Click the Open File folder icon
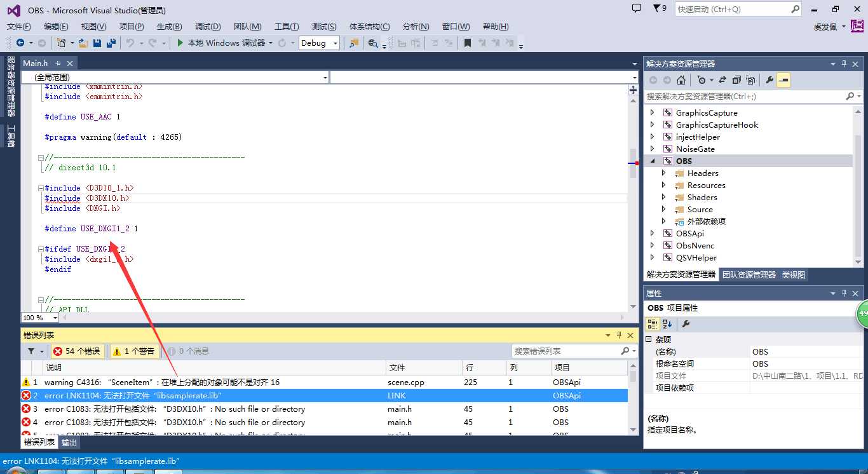Screen dimensions: 868x474 (x=83, y=43)
